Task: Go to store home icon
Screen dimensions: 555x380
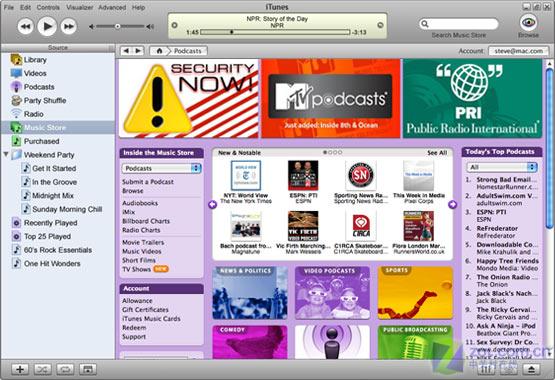Action: (159, 51)
